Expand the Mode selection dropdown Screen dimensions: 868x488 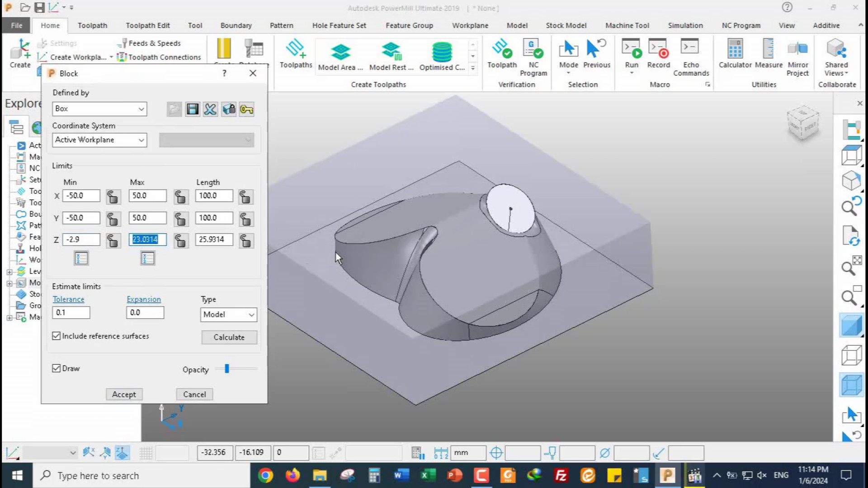click(x=568, y=73)
